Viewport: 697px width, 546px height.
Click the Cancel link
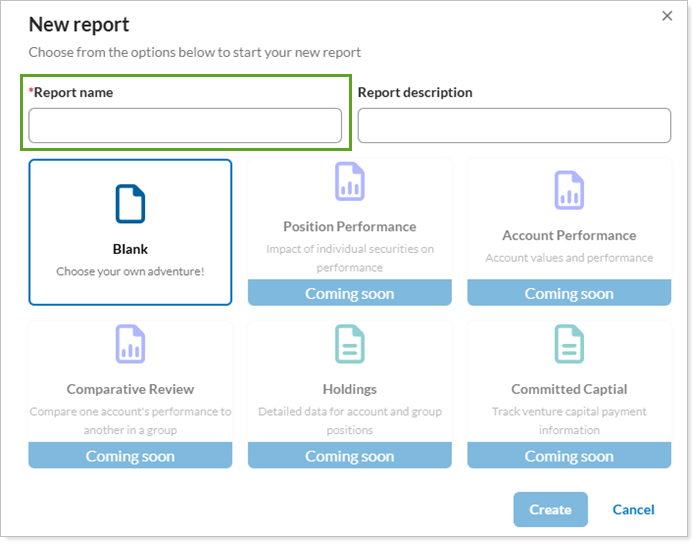pyautogui.click(x=633, y=510)
